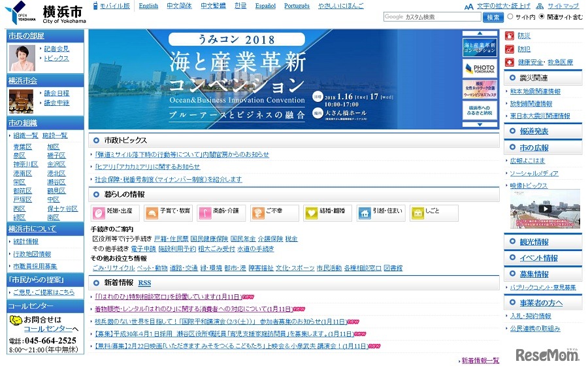
Task: Open the 入札・契約情報 link
Action: tap(531, 316)
